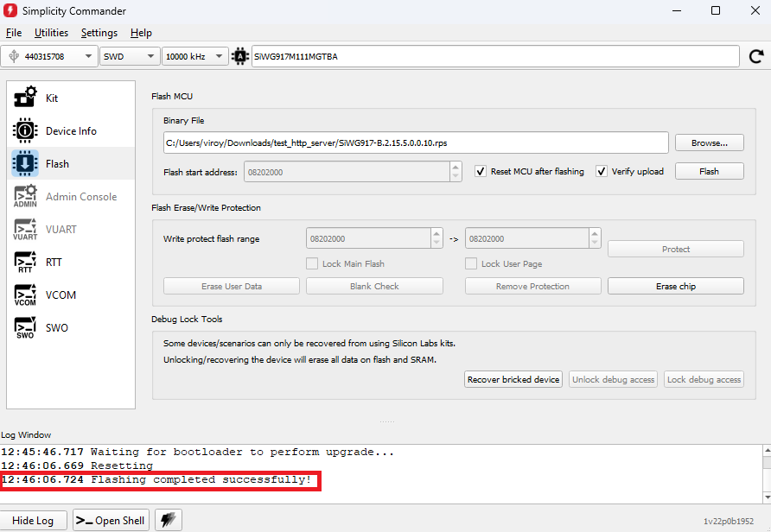Expand the 10000 kHz speed dropdown
This screenshot has width=771, height=532.
194,56
